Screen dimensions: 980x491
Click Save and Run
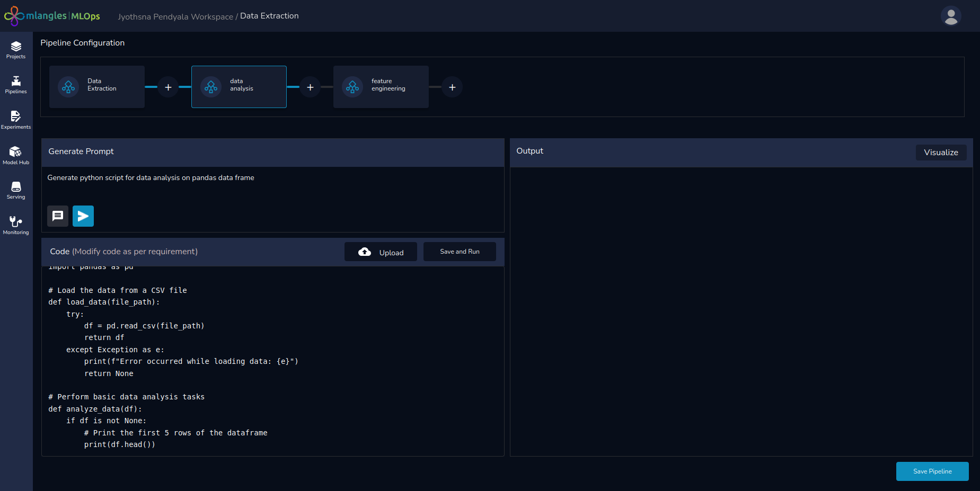point(460,252)
